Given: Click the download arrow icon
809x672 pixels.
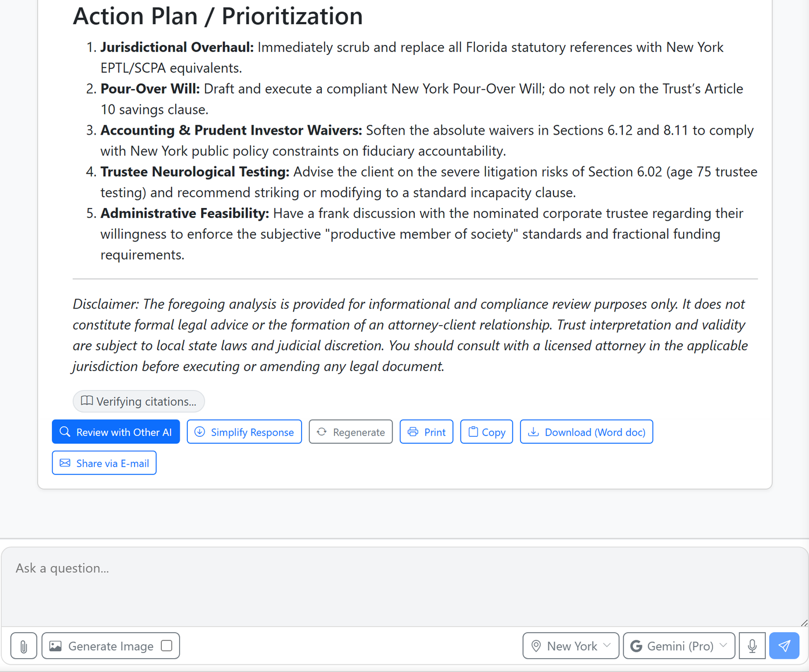Looking at the screenshot, I should click(x=533, y=432).
